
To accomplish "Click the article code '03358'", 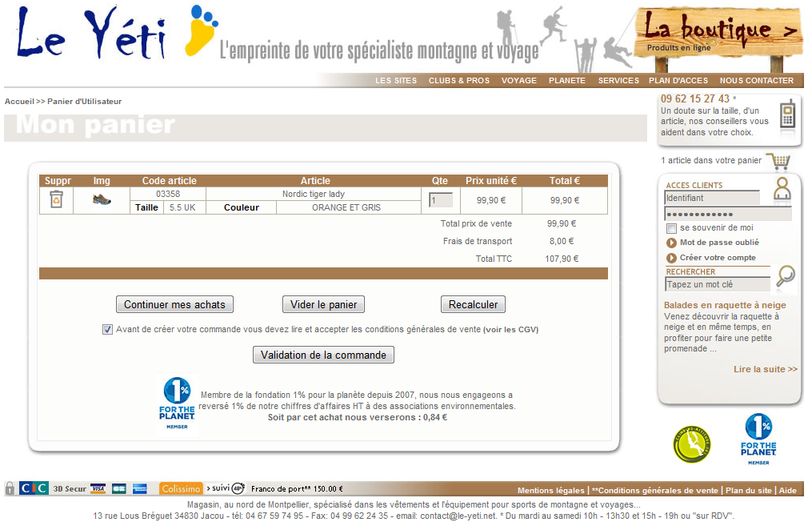I will (168, 194).
